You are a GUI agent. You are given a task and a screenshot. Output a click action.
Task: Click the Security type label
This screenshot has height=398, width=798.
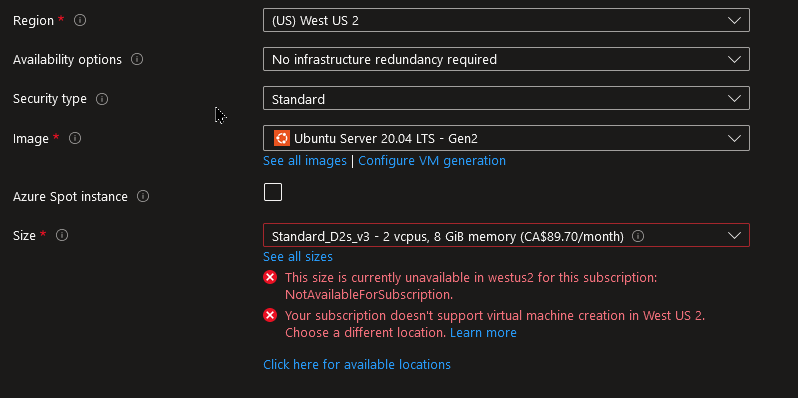click(x=49, y=99)
